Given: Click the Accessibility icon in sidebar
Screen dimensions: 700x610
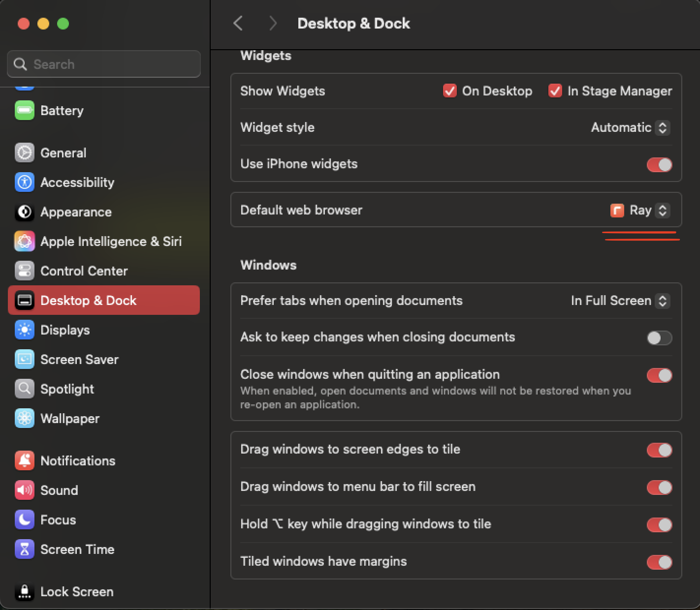Looking at the screenshot, I should [x=25, y=183].
